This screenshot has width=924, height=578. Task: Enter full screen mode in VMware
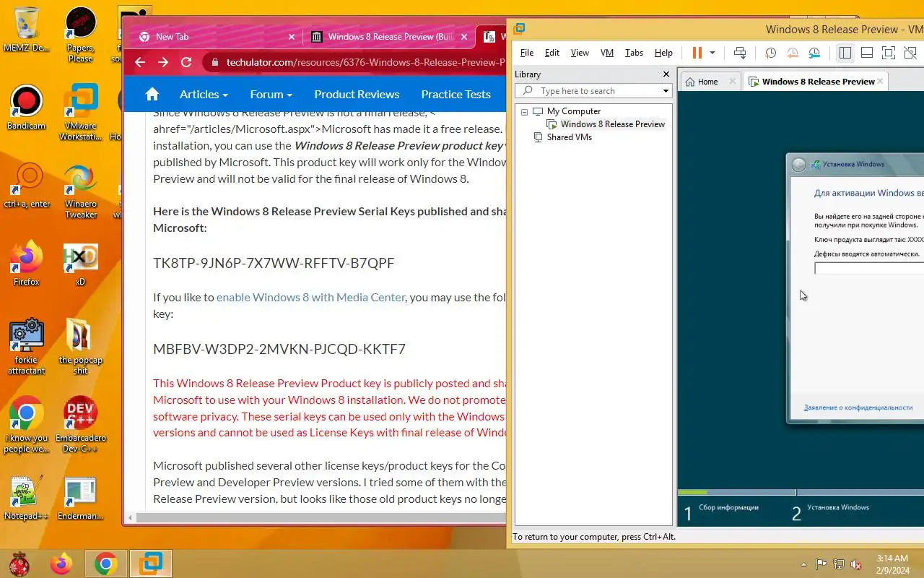tap(889, 53)
